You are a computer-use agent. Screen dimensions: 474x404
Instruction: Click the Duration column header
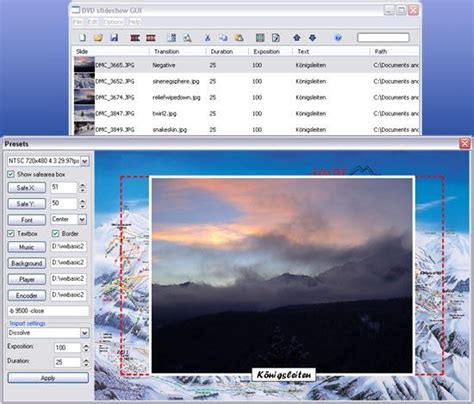222,51
